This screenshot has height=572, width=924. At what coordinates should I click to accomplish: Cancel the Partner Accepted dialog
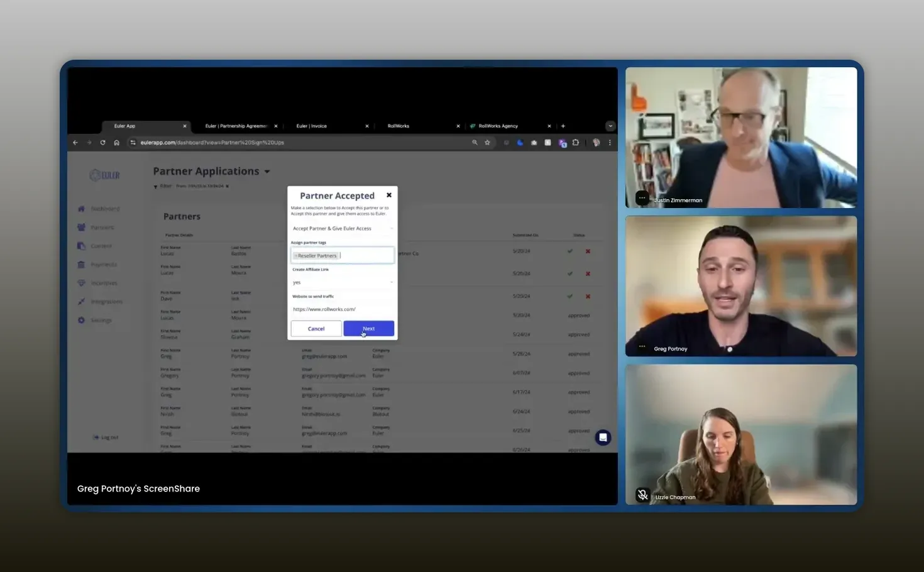316,329
